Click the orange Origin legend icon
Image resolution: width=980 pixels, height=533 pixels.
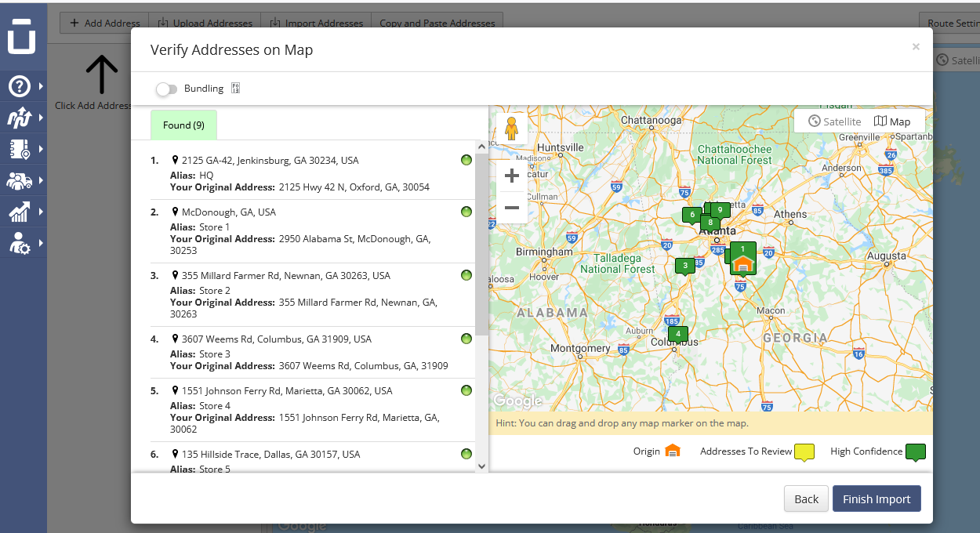(x=673, y=451)
